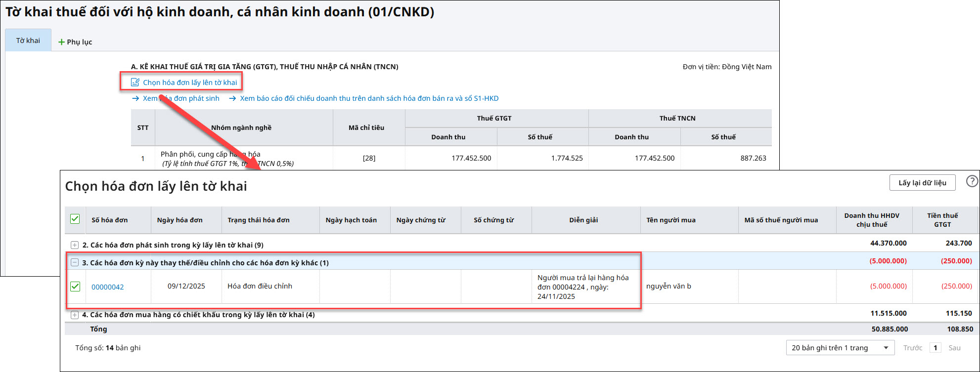Click the Số hóa đơn column header
This screenshot has width=980, height=372.
[x=110, y=220]
